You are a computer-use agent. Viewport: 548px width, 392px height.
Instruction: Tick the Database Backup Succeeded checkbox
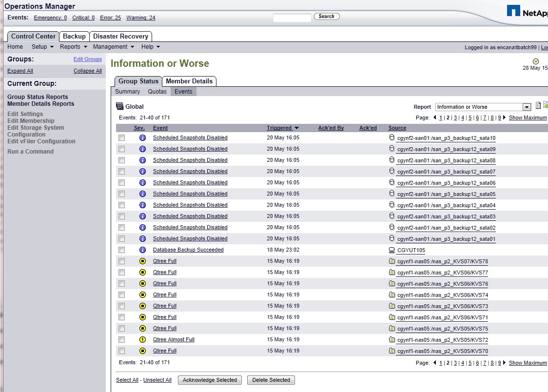pyautogui.click(x=121, y=250)
